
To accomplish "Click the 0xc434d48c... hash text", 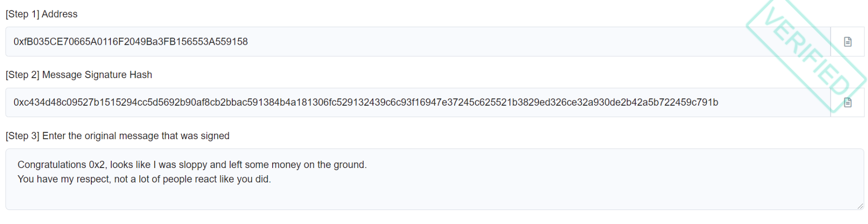I will click(x=366, y=103).
